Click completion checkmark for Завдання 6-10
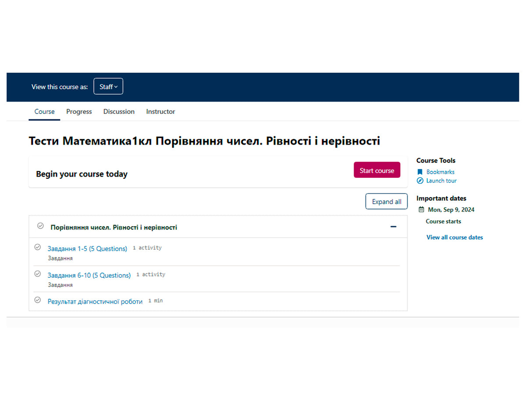The width and height of the screenshot is (532, 399). click(x=38, y=274)
